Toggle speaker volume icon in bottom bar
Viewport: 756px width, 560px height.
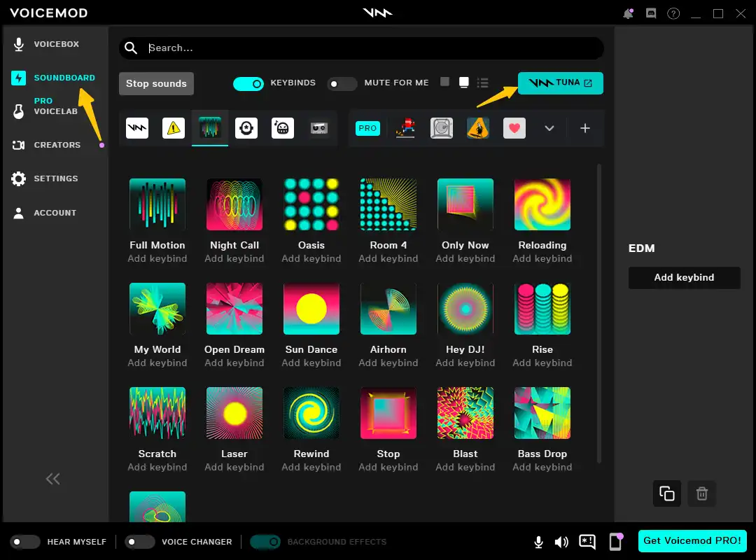click(x=561, y=542)
